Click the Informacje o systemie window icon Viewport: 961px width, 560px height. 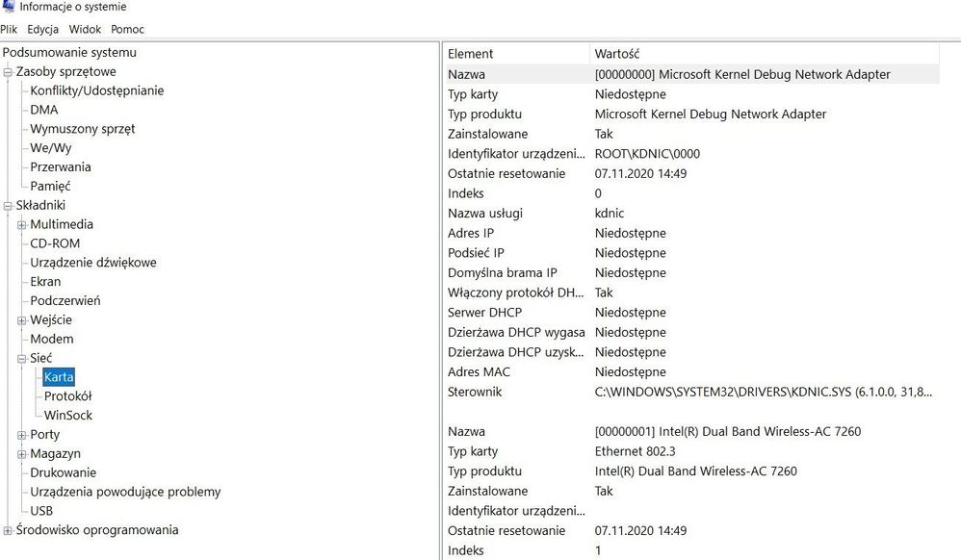[8, 6]
